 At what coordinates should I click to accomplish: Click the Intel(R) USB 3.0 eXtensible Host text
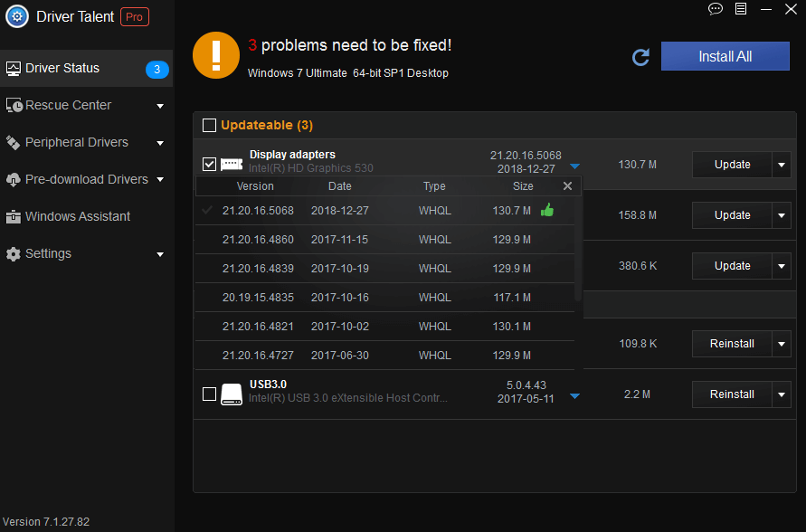click(348, 398)
